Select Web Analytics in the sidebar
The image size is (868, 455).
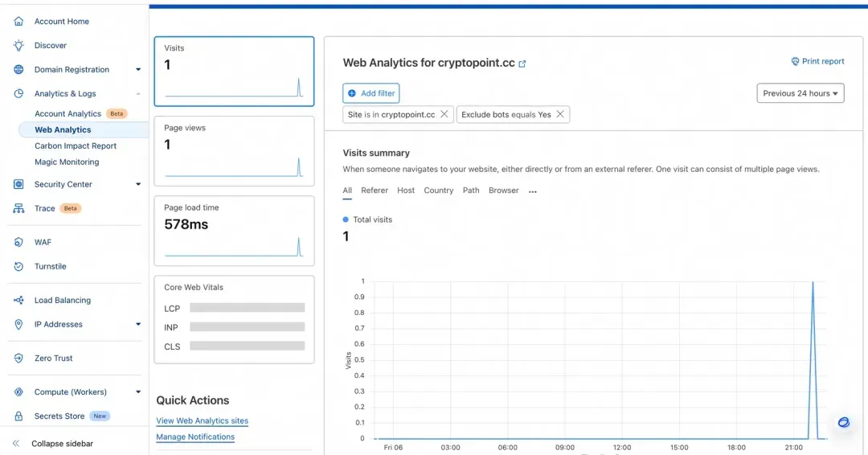(63, 129)
